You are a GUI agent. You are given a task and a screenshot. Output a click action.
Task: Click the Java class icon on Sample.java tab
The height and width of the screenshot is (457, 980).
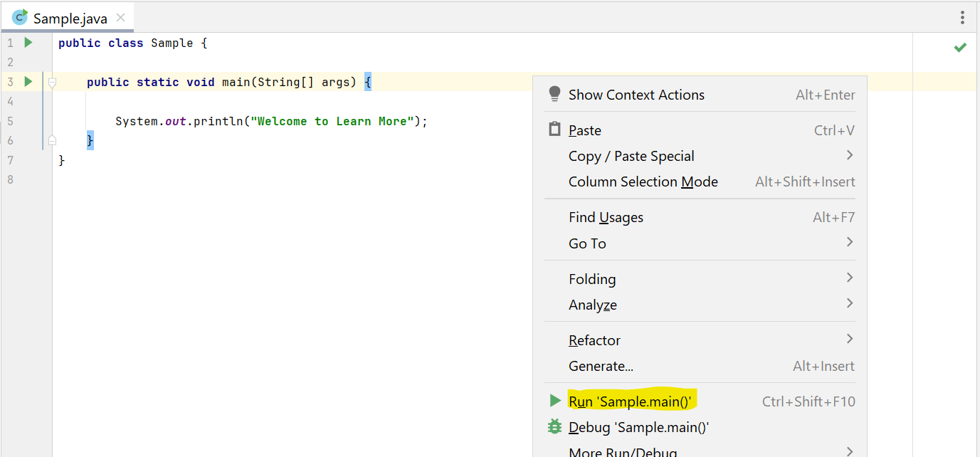pos(20,17)
